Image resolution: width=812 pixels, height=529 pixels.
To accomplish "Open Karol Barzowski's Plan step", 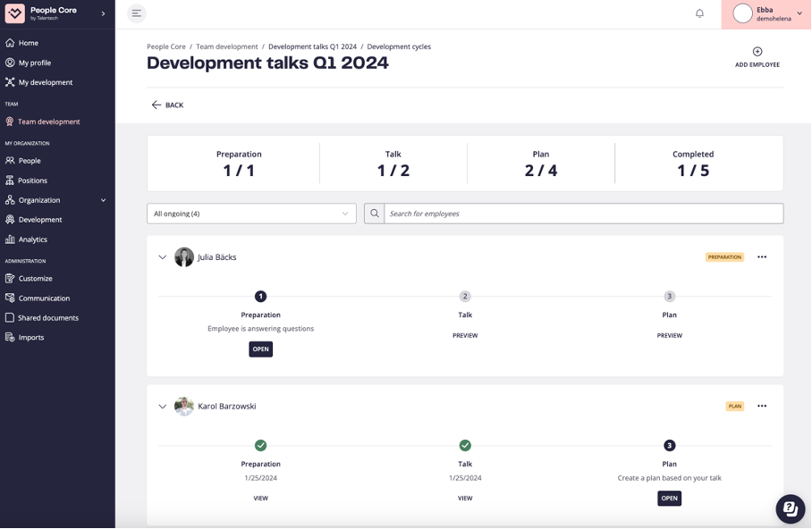I will 669,499.
